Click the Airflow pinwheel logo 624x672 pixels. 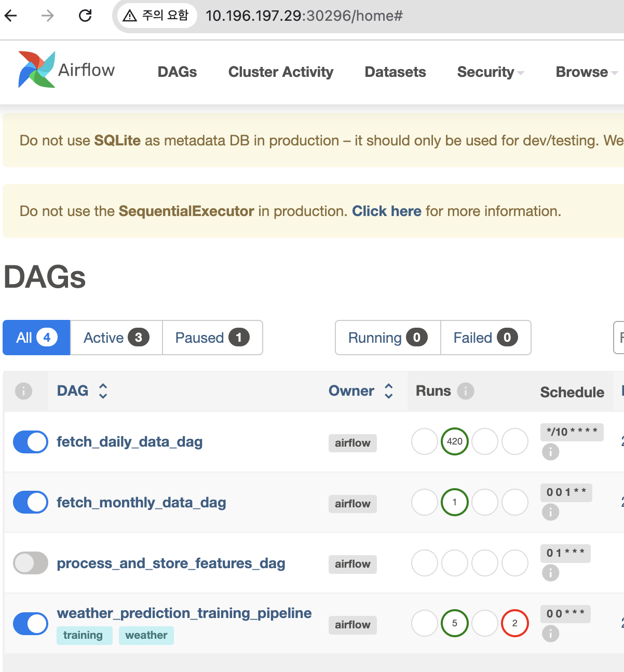tap(36, 70)
